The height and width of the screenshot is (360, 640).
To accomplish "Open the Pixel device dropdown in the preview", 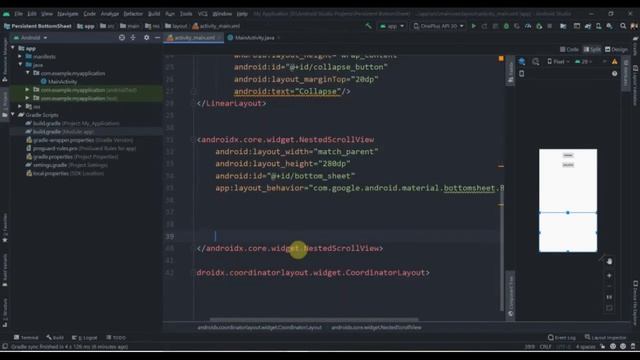I will coord(558,62).
